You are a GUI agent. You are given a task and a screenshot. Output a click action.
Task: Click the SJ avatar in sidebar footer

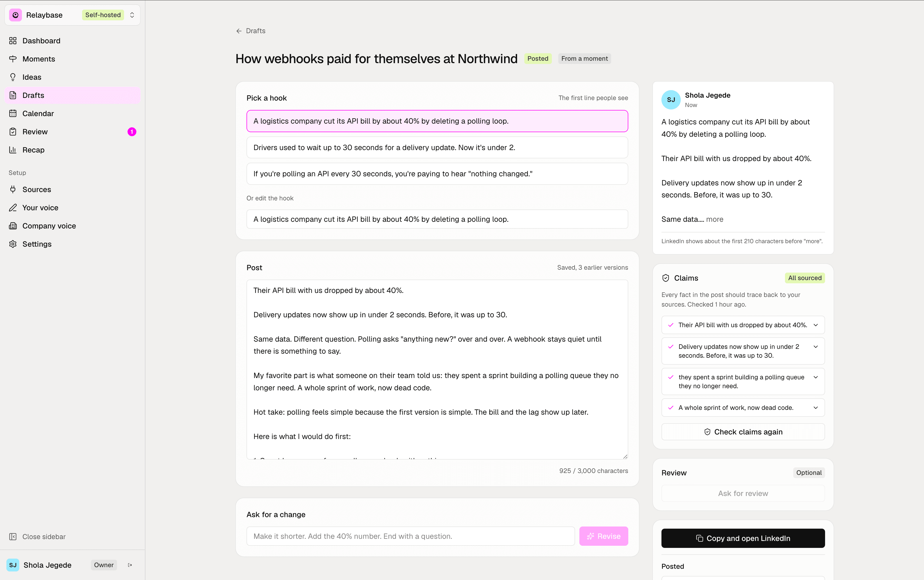(13, 565)
